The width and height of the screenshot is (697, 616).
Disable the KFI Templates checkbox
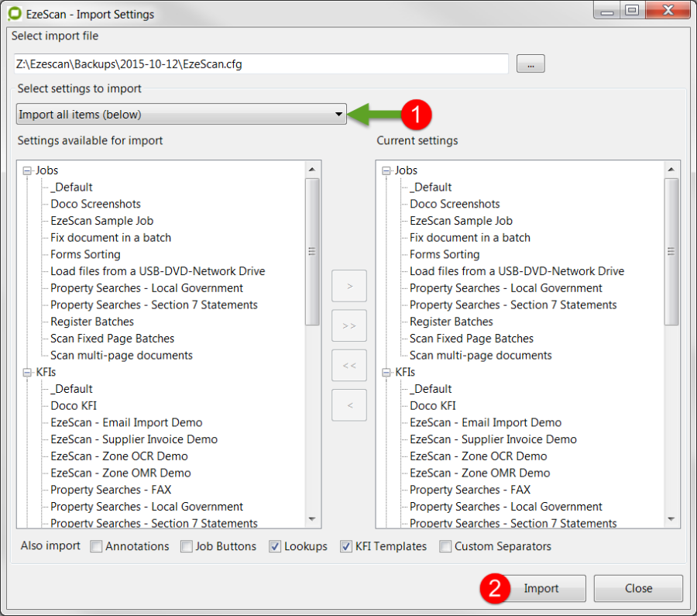tap(346, 547)
